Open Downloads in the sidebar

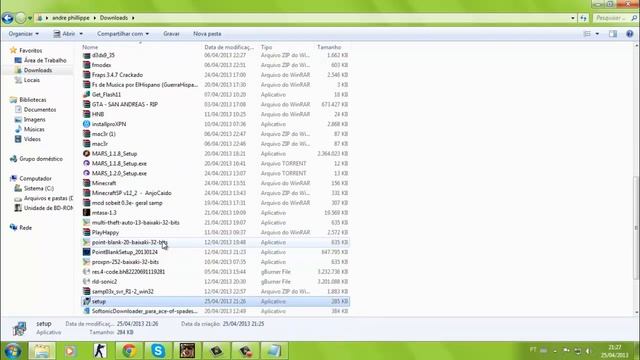[38, 70]
